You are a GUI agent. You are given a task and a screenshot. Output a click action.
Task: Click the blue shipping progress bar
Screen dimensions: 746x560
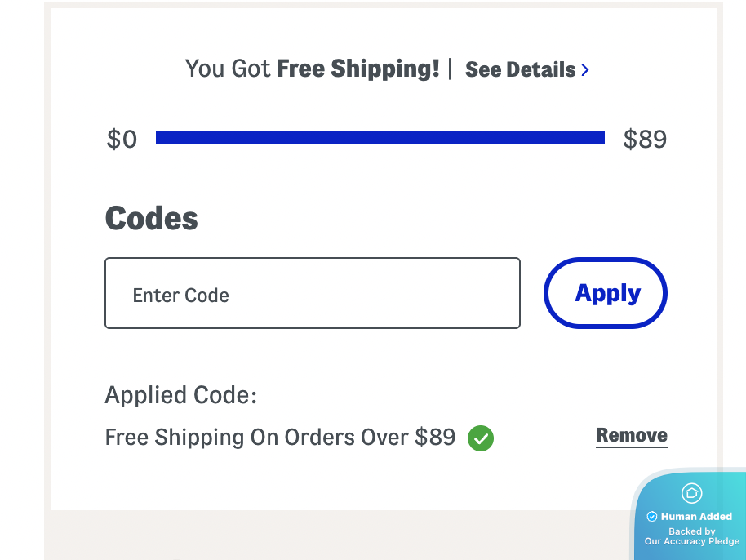[x=380, y=137]
